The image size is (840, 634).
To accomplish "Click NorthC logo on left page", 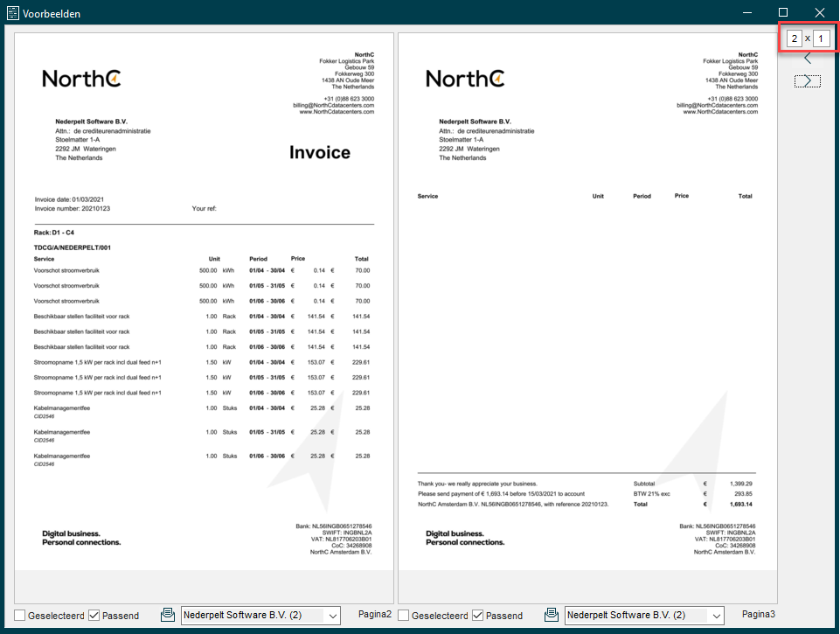I will tap(81, 79).
